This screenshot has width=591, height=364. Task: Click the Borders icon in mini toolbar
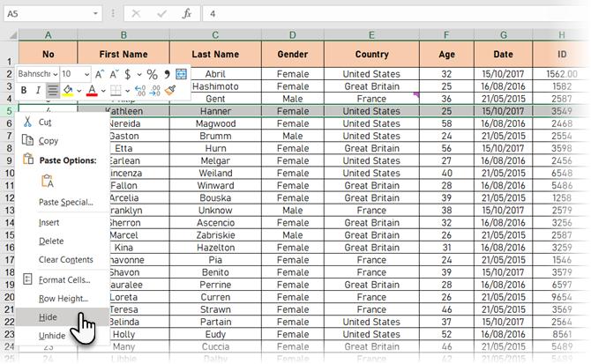tap(116, 91)
